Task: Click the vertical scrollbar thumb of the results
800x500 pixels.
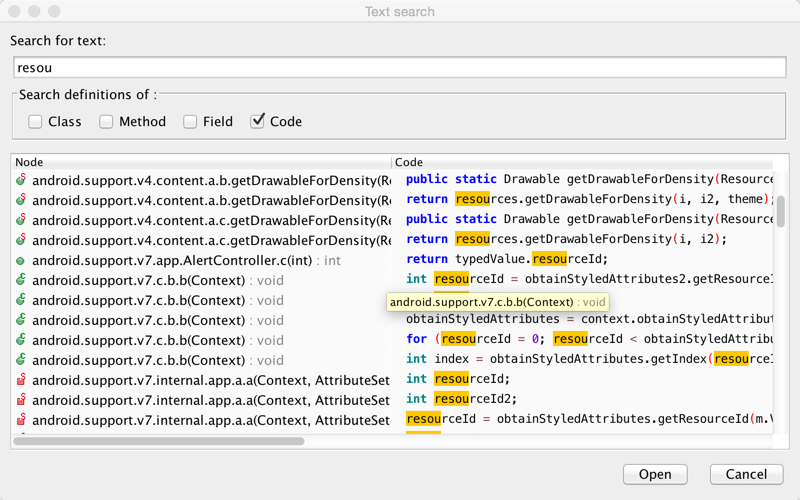Action: [x=781, y=210]
